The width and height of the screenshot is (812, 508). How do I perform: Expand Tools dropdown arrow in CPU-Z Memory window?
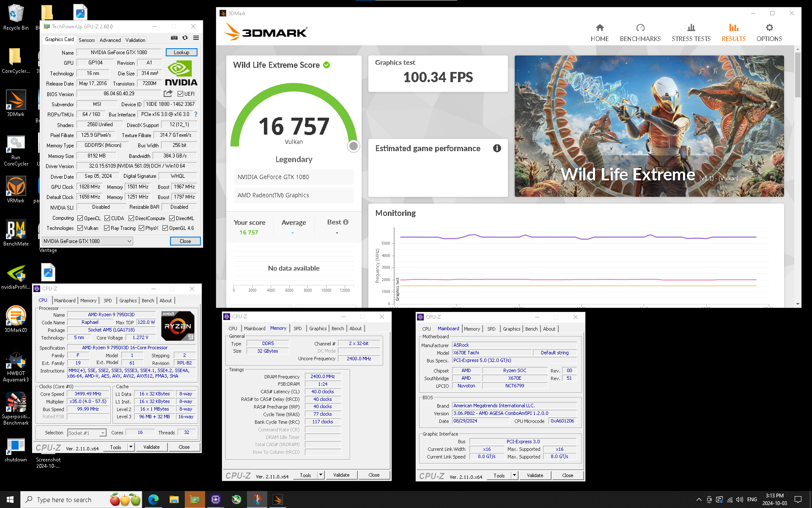[x=321, y=475]
